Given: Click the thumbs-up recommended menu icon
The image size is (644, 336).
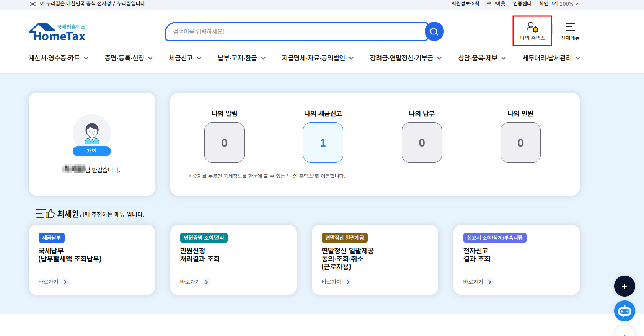Looking at the screenshot, I should 46,214.
